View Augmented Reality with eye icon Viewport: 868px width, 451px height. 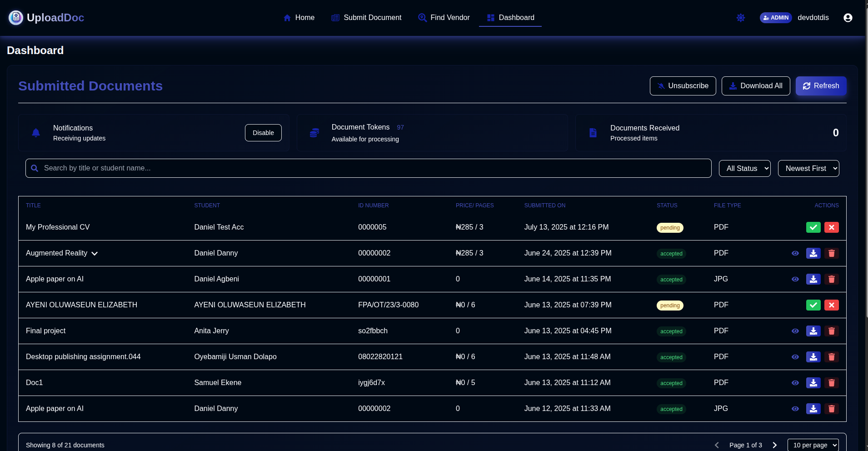(x=795, y=253)
